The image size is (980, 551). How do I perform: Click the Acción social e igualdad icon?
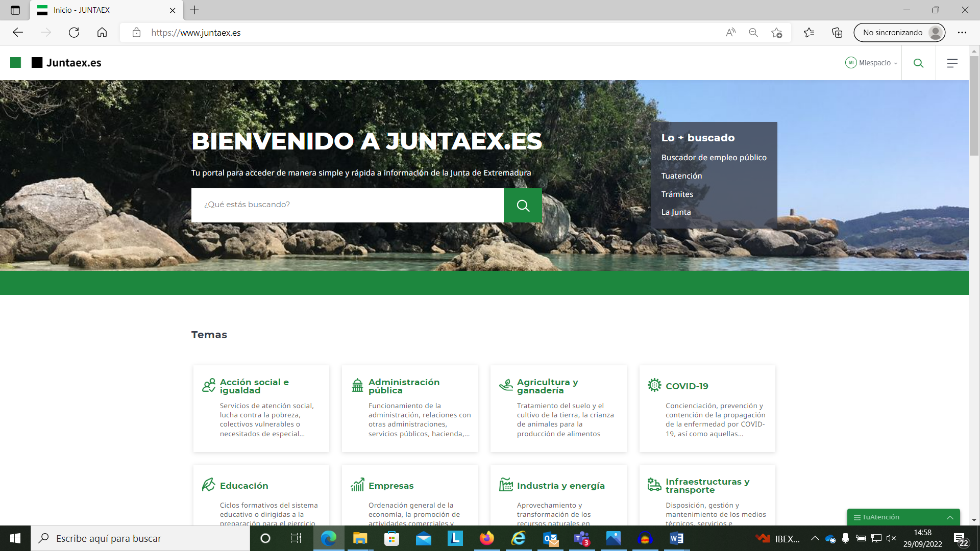209,385
